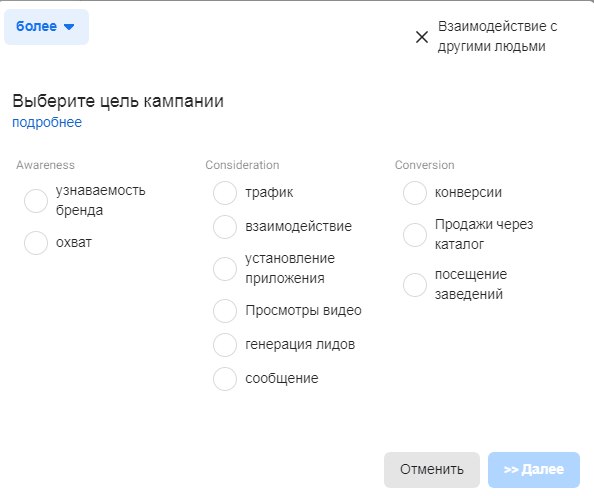Select the трафик radio option
The height and width of the screenshot is (496, 594).
pos(225,192)
